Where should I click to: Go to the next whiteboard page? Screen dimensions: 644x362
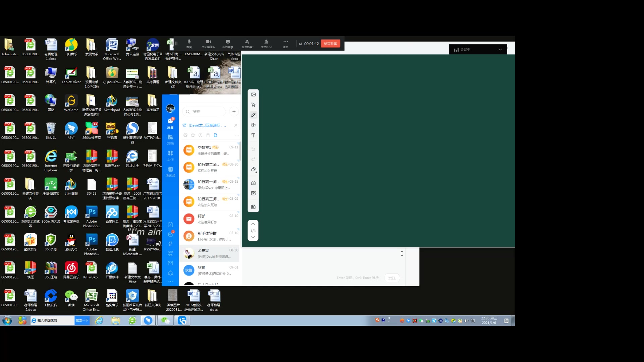pos(253,237)
